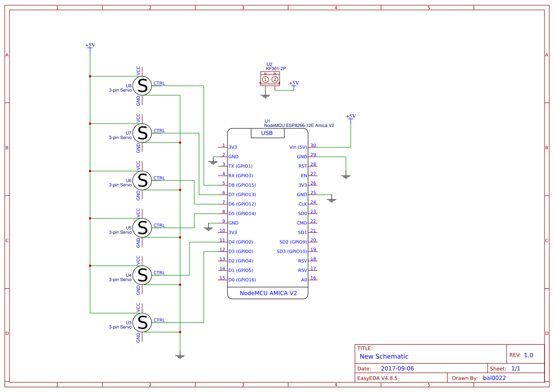554x392 pixels.
Task: Click the ground symbol below the servo bus
Action: 180,356
